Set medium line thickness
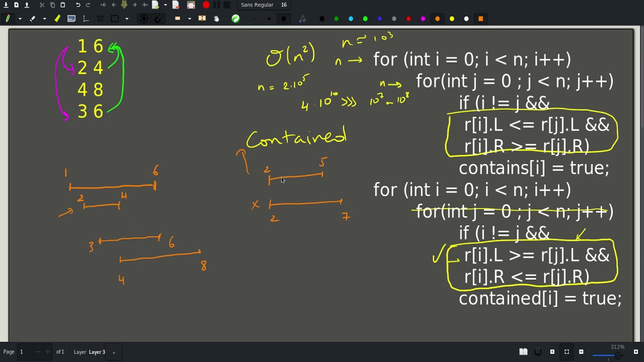Viewport: 644px width, 362px height. pos(269,19)
